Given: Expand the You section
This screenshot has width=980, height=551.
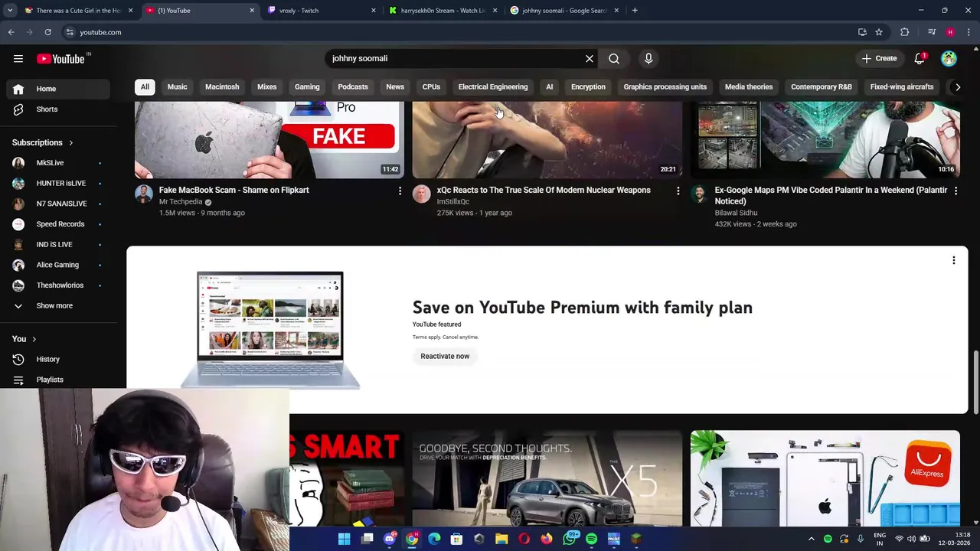Looking at the screenshot, I should point(24,338).
